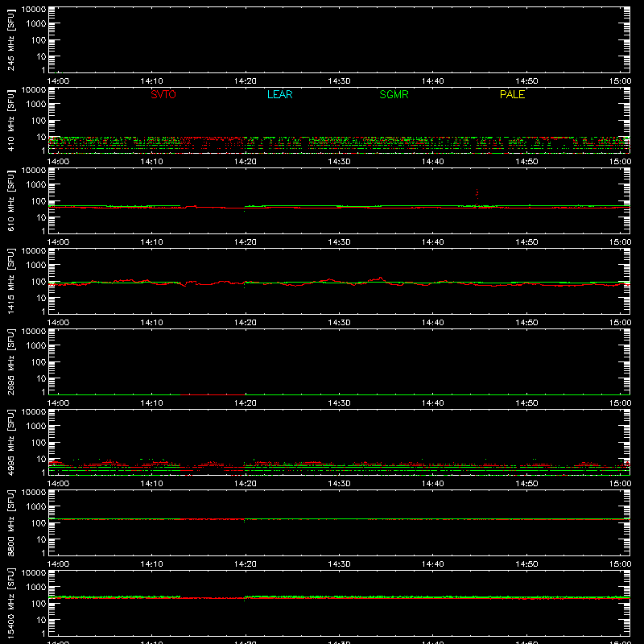
Task: Click the 14:00 label under 245 MHz panel
Action: click(58, 81)
